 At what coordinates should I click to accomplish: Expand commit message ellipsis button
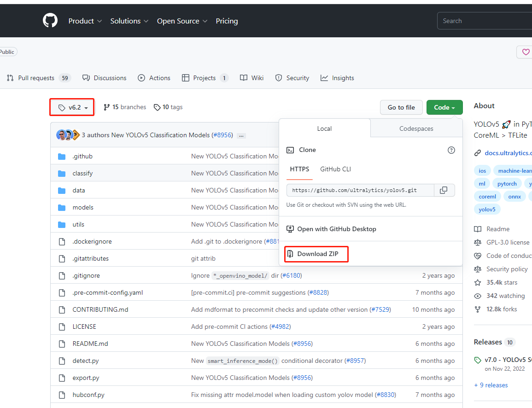coord(241,135)
